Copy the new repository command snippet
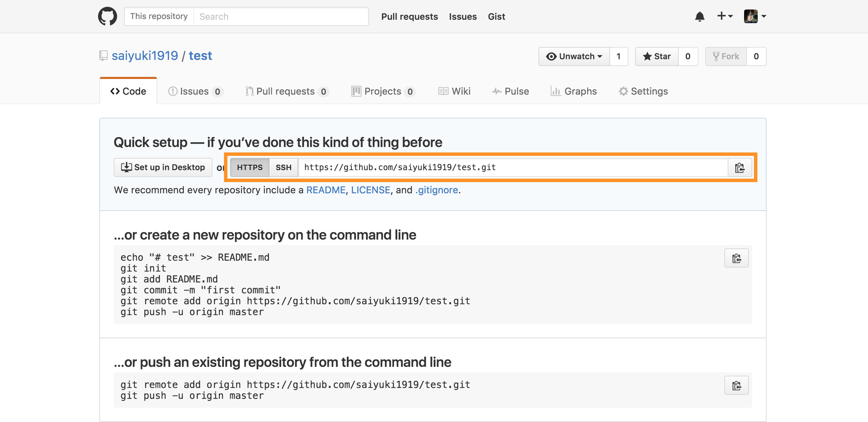 click(736, 258)
